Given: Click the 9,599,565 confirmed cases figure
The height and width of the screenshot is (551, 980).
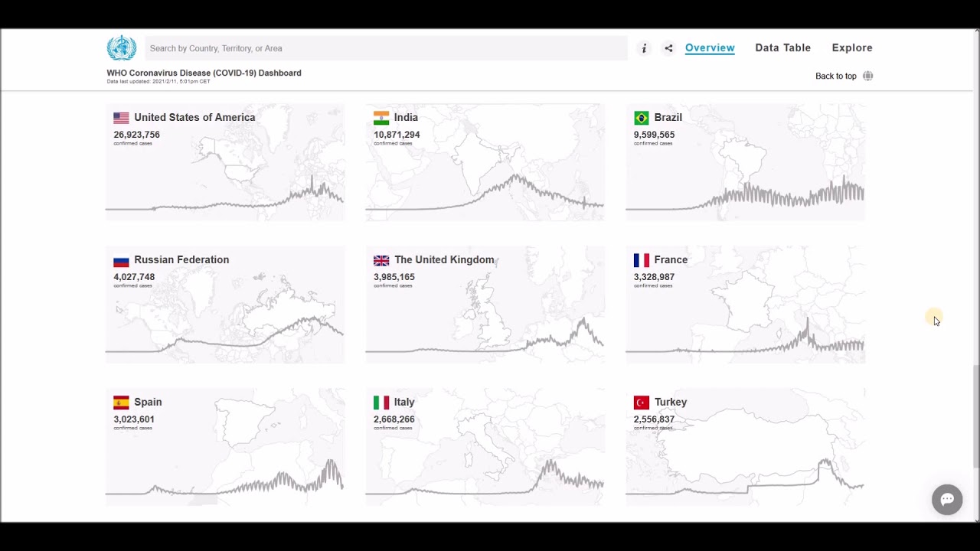Looking at the screenshot, I should [x=654, y=135].
